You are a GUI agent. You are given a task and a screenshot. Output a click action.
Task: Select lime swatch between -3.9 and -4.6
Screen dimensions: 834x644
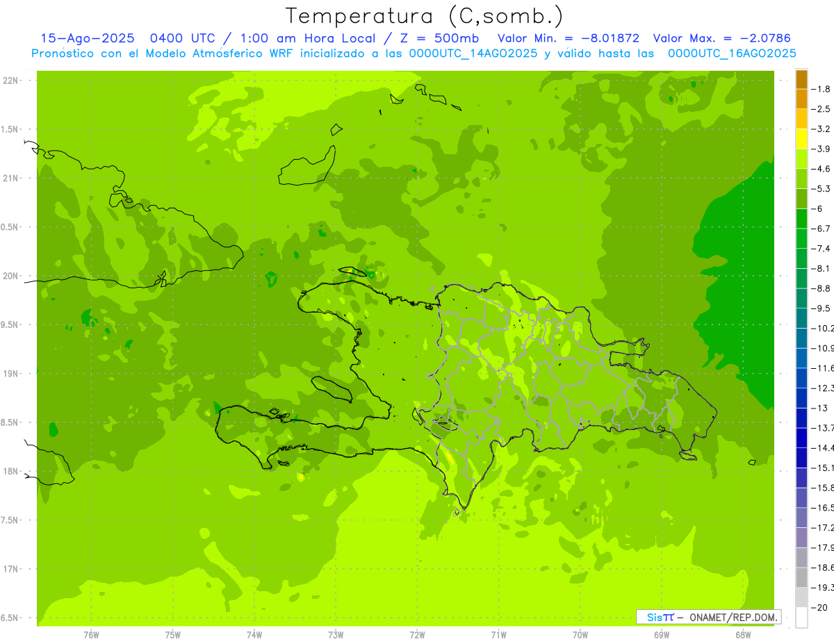(x=801, y=158)
